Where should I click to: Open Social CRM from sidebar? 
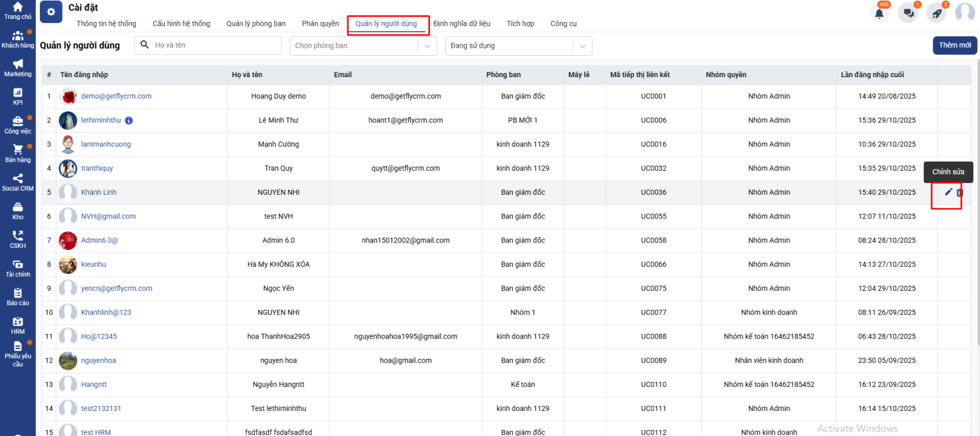(18, 182)
